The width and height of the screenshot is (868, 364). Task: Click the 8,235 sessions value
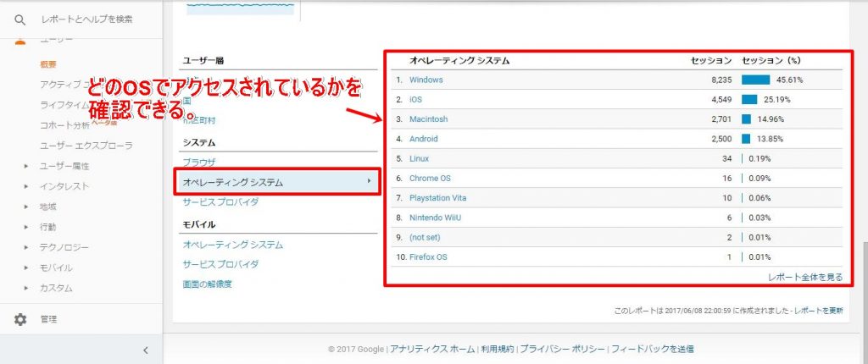[x=722, y=80]
